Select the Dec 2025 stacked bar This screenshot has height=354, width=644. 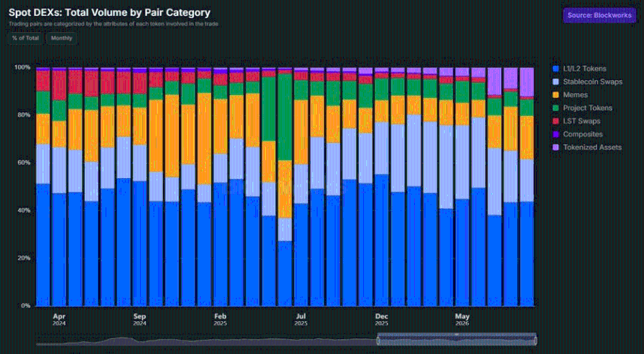tap(382, 187)
